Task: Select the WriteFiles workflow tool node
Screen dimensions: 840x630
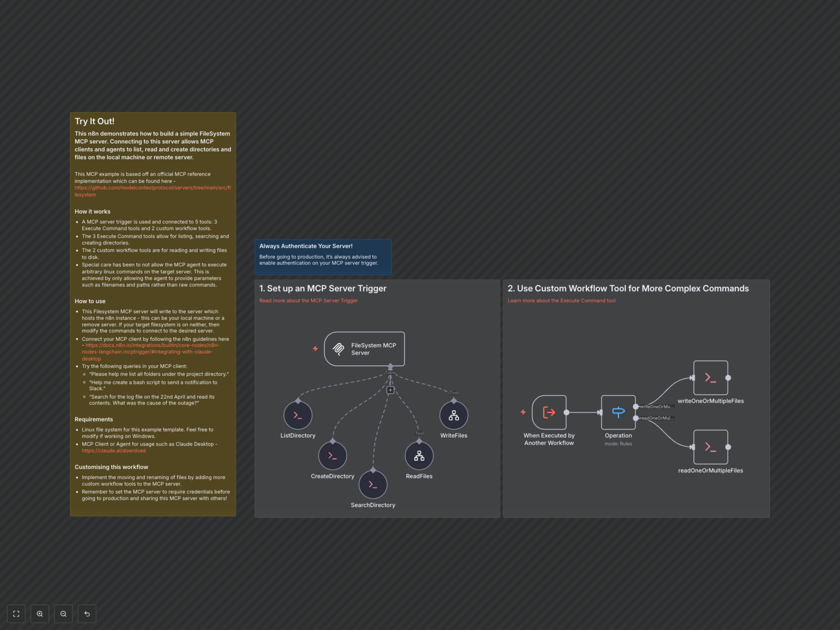Action: [453, 415]
